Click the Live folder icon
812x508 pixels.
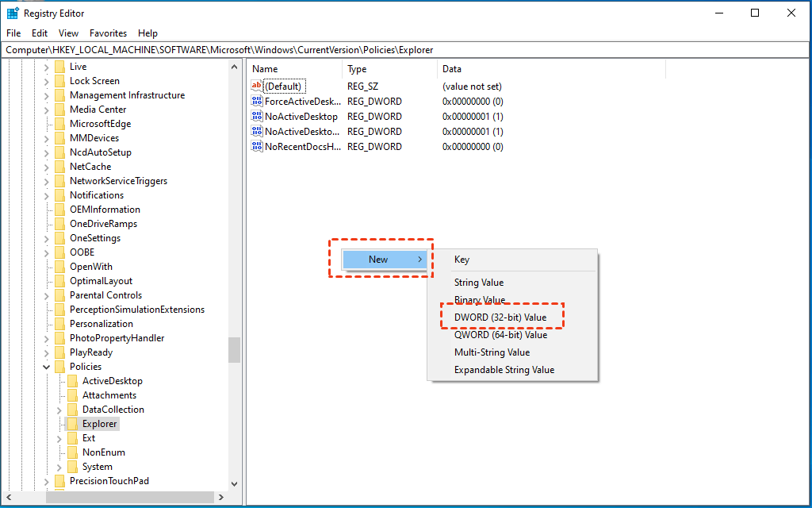[60, 67]
